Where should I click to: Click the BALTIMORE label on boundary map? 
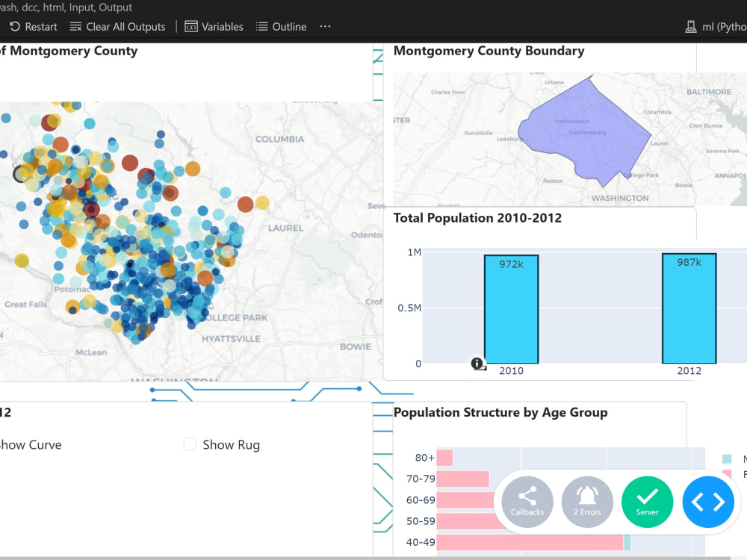tap(708, 92)
